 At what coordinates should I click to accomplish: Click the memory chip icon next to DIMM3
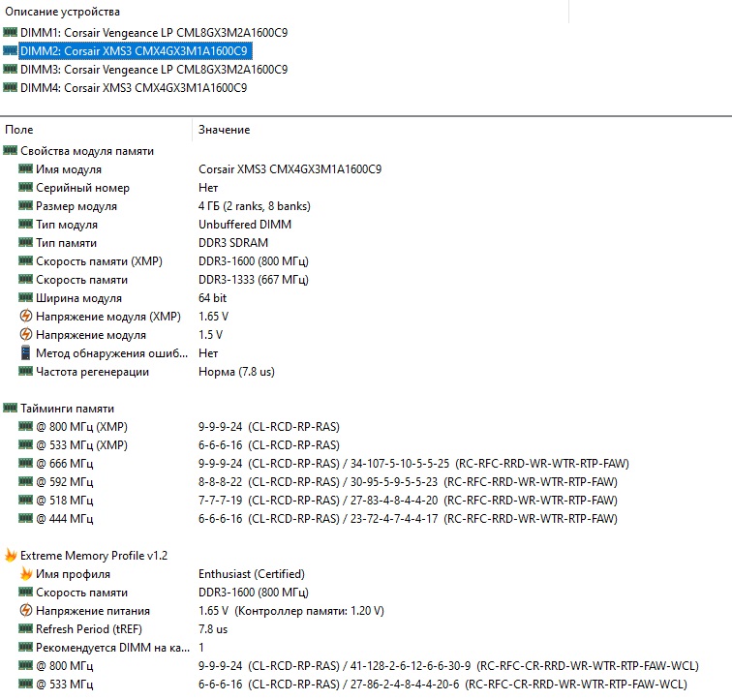(x=10, y=69)
